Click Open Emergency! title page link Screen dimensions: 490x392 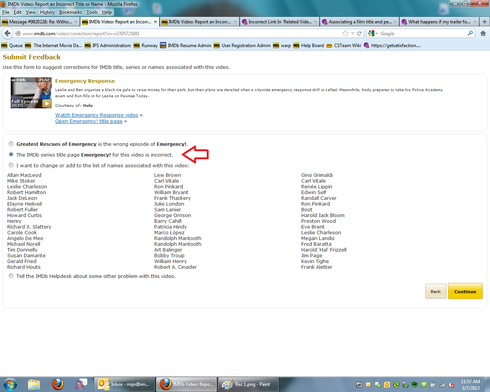89,121
